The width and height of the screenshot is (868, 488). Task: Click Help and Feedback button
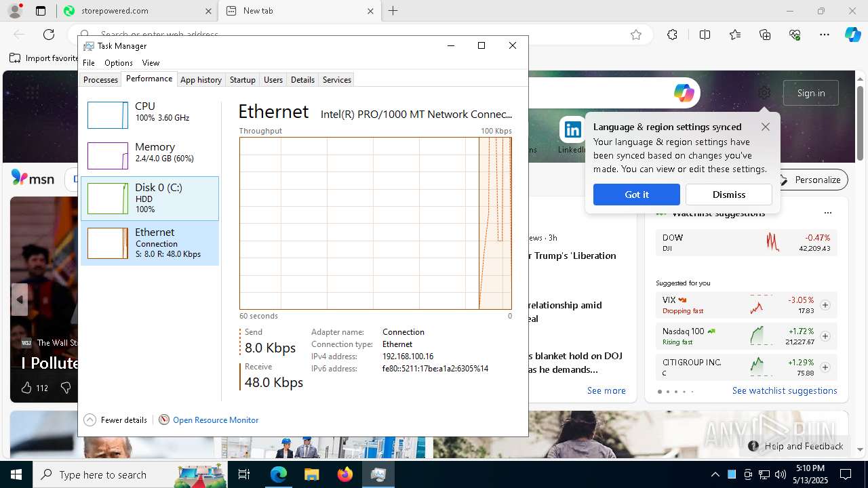[796, 446]
